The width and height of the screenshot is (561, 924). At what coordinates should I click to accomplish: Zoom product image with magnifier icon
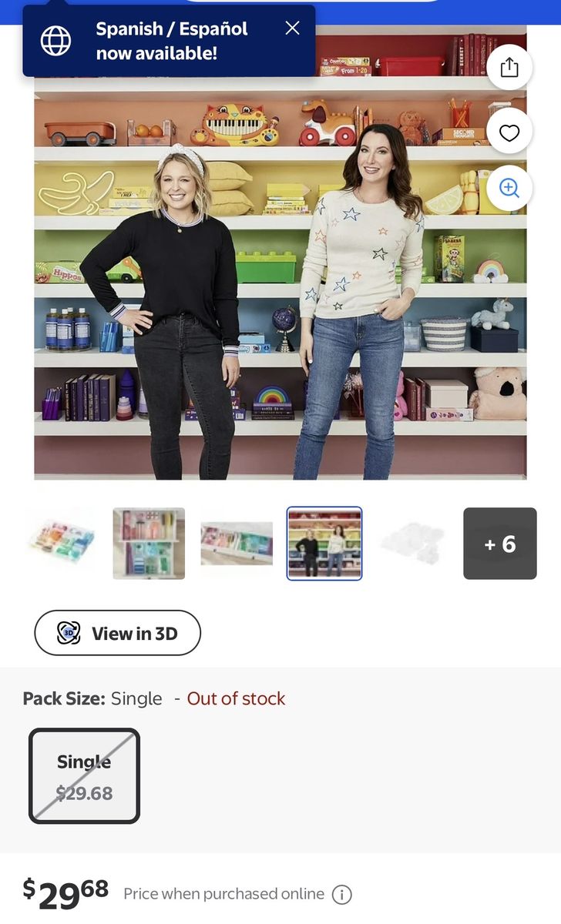509,188
